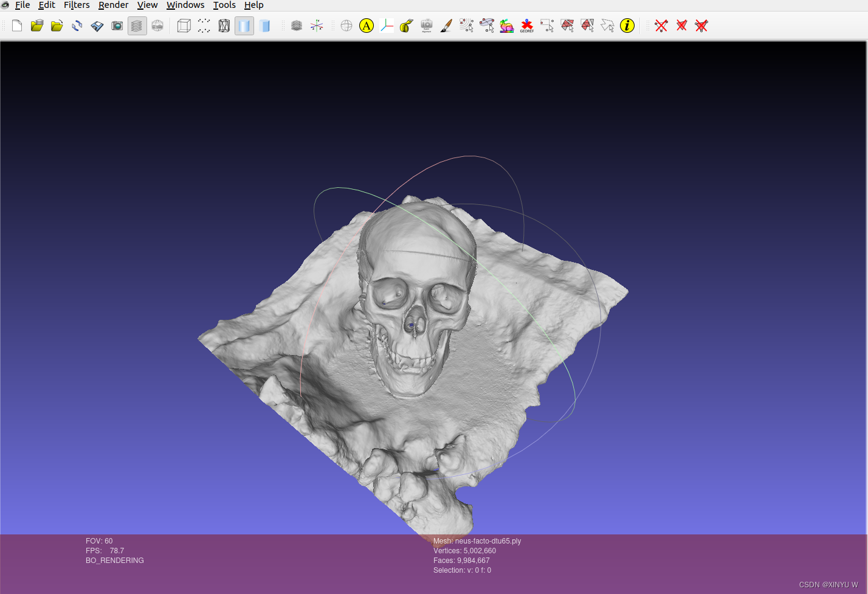Click the Import Mesh folder icon
868x594 pixels.
(57, 26)
